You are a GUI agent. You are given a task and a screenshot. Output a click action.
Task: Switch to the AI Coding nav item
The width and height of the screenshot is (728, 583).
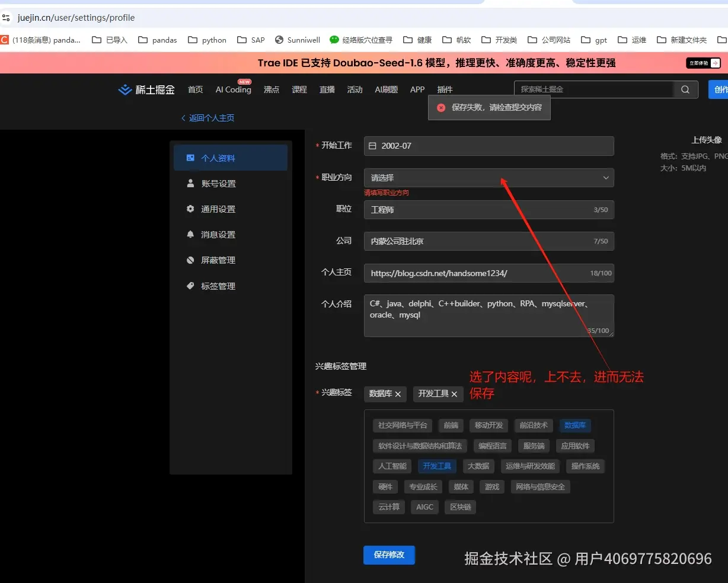click(233, 89)
